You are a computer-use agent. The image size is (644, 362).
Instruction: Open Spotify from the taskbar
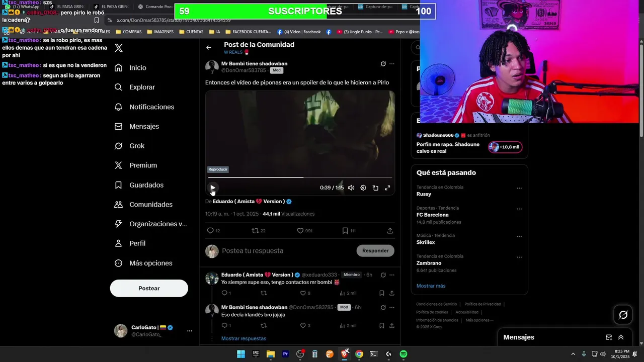point(403,354)
